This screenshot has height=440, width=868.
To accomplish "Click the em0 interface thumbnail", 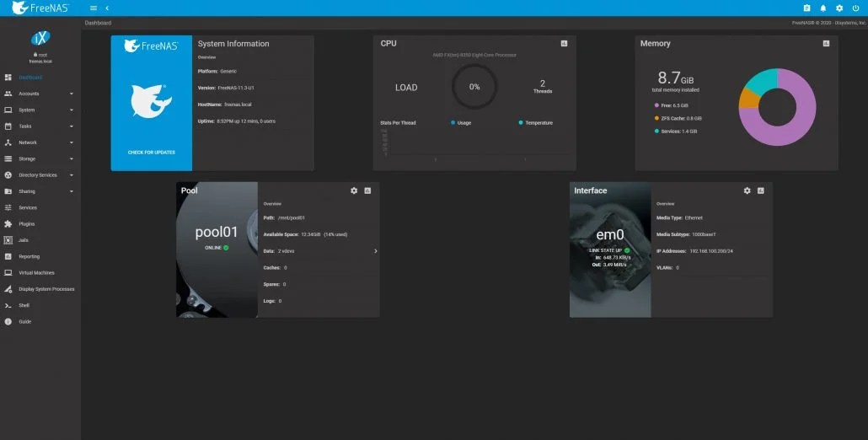I will point(610,250).
